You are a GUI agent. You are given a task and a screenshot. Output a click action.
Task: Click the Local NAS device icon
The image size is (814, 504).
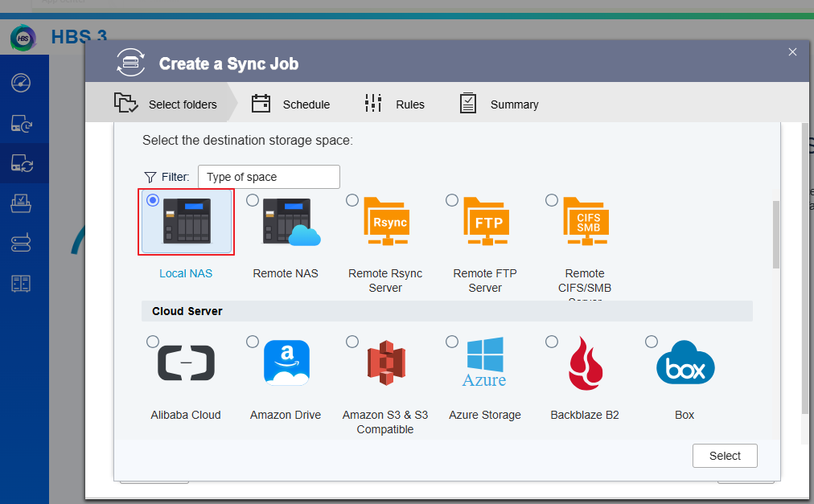[x=187, y=220]
